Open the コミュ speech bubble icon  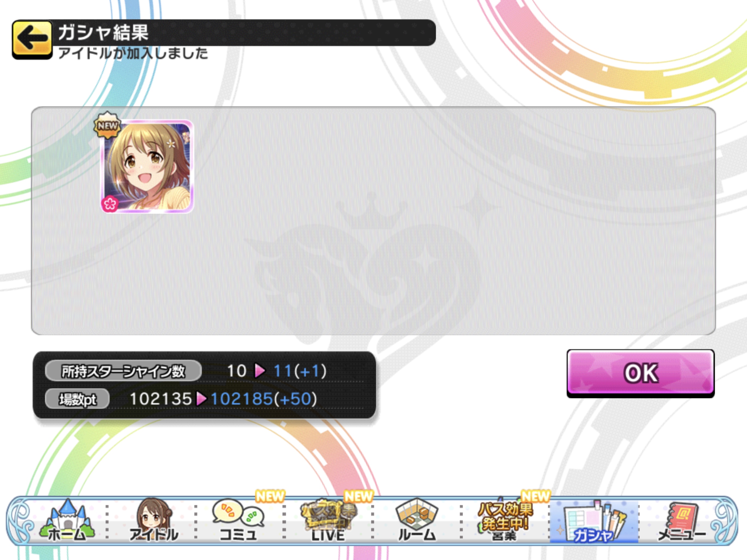(x=238, y=520)
